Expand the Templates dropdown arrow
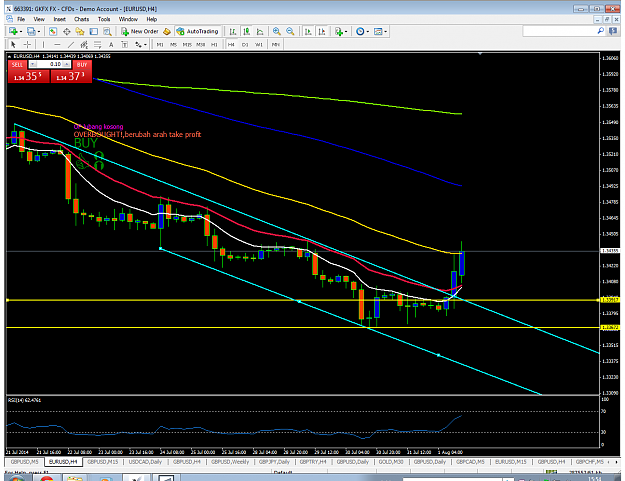 coord(385,31)
